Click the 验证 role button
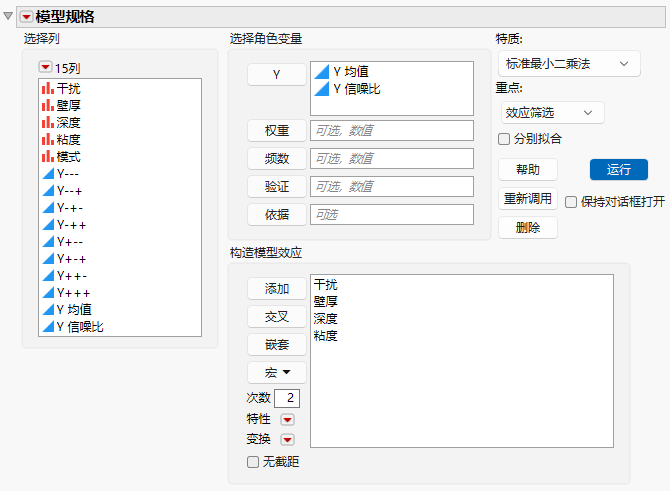Image resolution: width=670 pixels, height=491 pixels. click(x=277, y=187)
